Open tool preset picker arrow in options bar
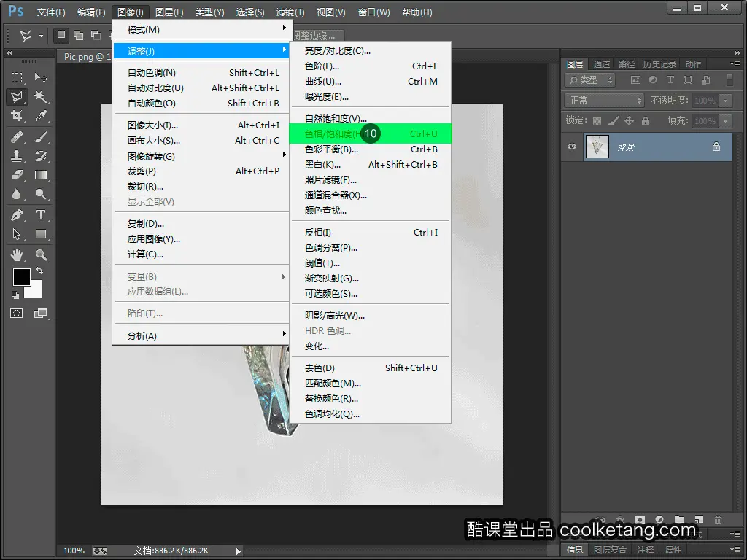 (x=41, y=36)
